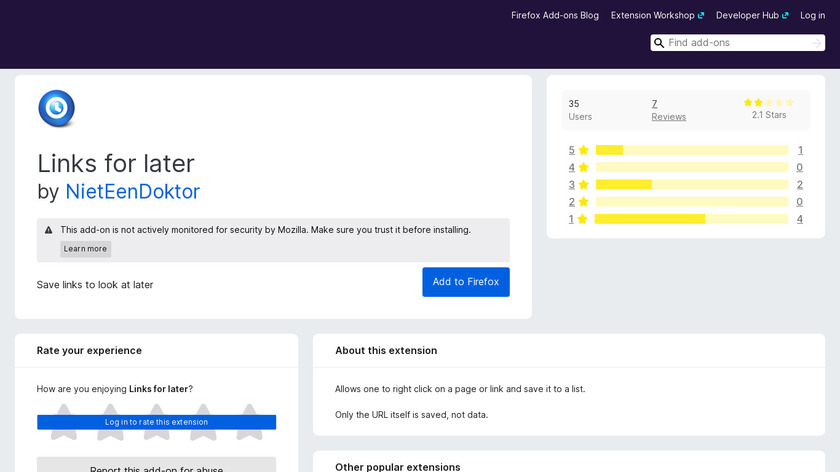Viewport: 840px width, 472px height.
Task: Click the star icon in the 1-star row
Action: (x=582, y=219)
